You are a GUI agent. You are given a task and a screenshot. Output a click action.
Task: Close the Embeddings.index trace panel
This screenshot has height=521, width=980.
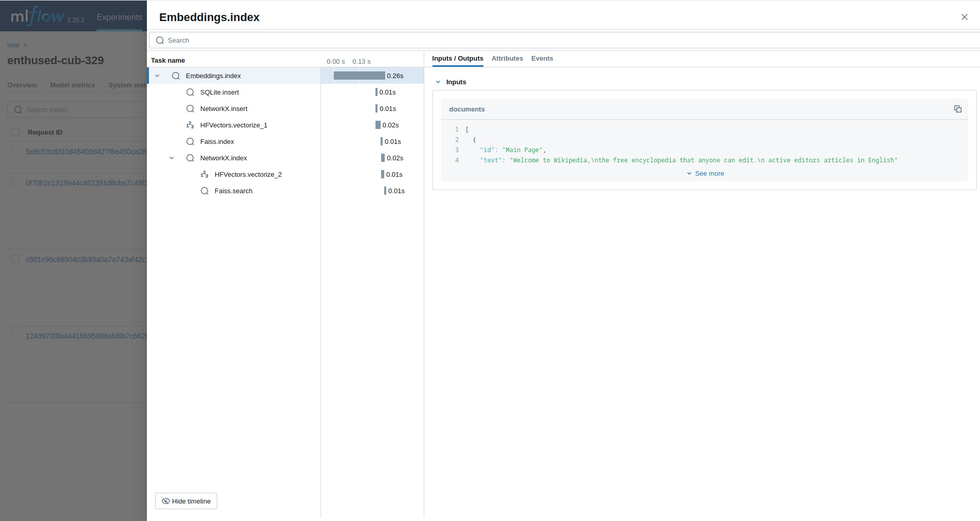[964, 17]
